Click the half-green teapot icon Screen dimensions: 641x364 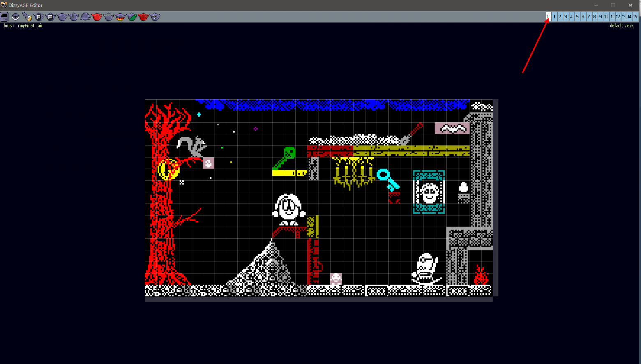(131, 16)
